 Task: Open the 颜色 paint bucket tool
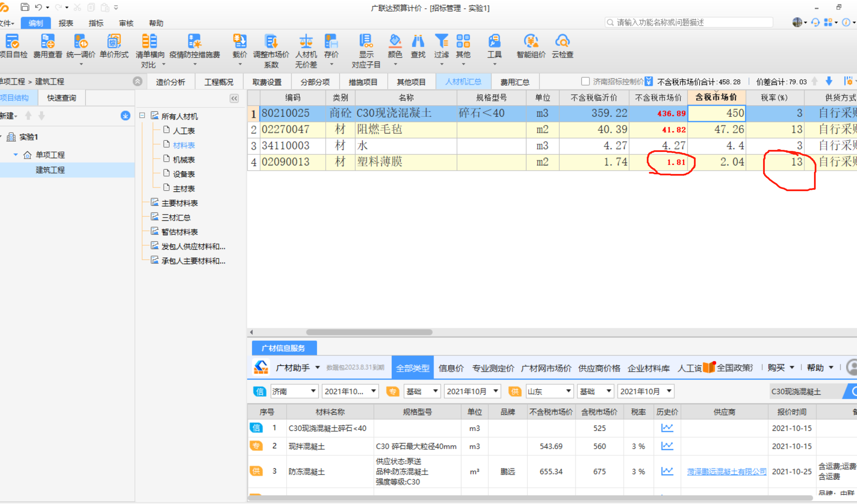[395, 42]
